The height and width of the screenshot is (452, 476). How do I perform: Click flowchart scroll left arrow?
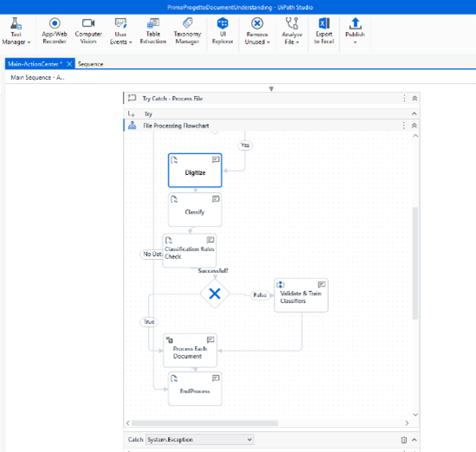pyautogui.click(x=128, y=423)
